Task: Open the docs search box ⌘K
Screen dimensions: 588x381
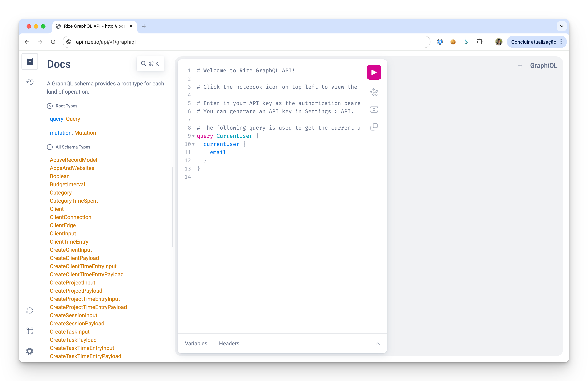Action: pos(150,64)
